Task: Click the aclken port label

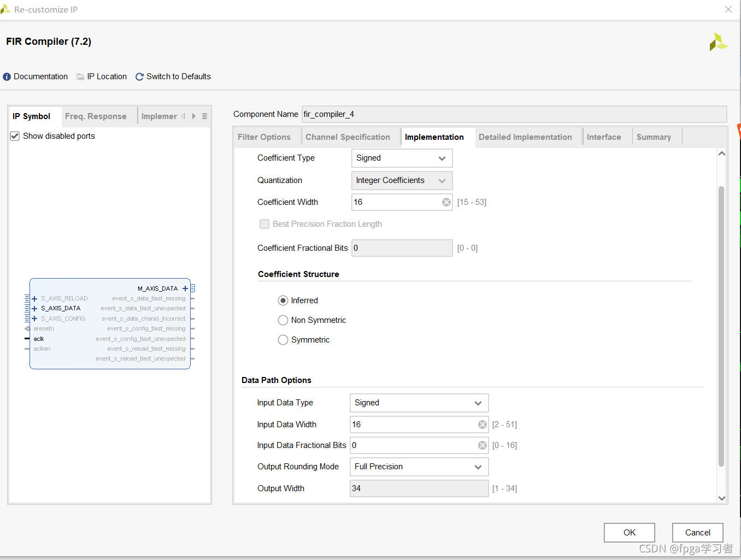Action: [42, 349]
